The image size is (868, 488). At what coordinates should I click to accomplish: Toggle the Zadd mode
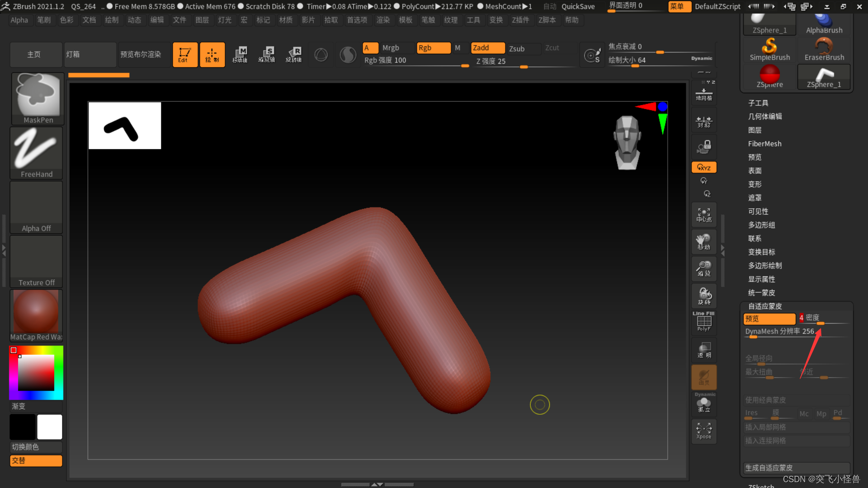pos(487,48)
